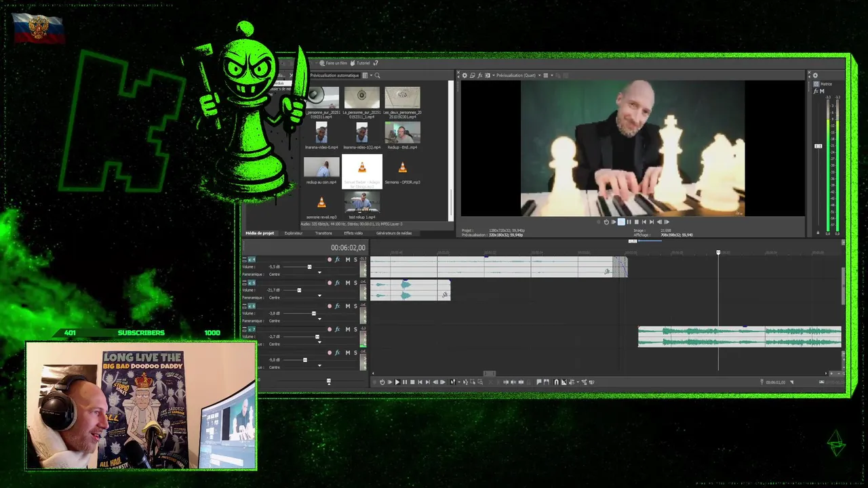Go to end in the preview window

point(652,222)
